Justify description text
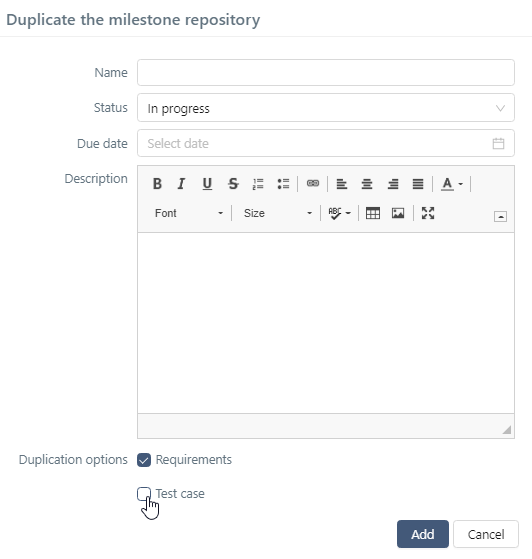The width and height of the screenshot is (532, 559). pyautogui.click(x=418, y=184)
